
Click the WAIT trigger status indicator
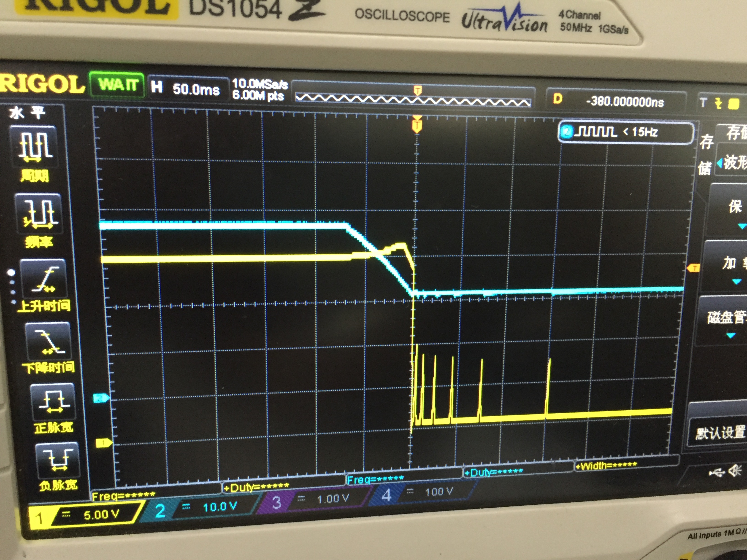point(117,84)
